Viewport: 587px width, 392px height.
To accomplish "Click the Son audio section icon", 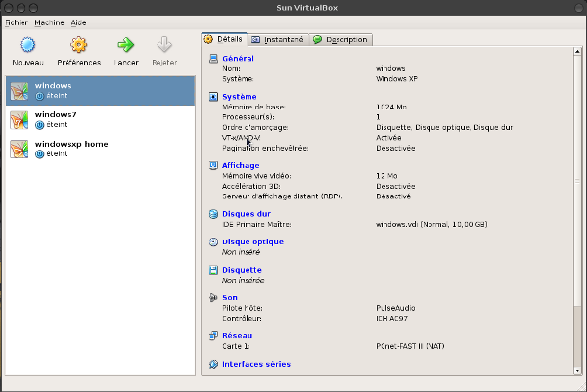I will pyautogui.click(x=214, y=297).
